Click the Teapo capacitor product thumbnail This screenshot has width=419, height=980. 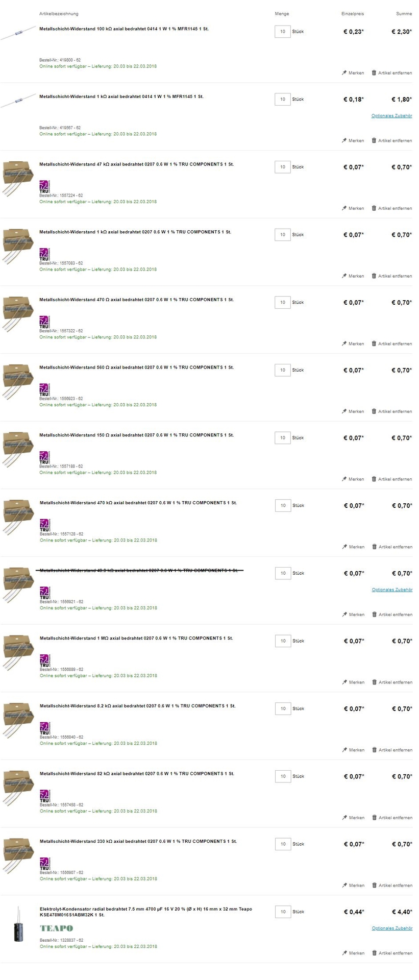pyautogui.click(x=18, y=925)
